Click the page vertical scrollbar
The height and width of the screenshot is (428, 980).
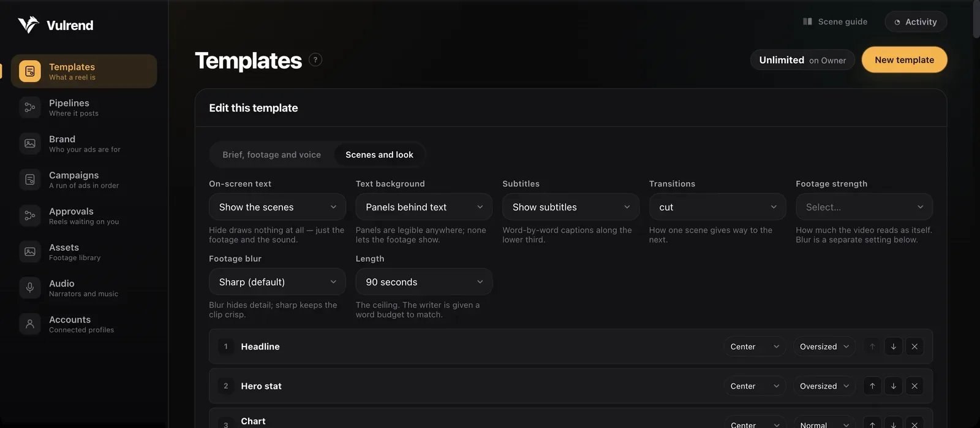click(x=976, y=20)
